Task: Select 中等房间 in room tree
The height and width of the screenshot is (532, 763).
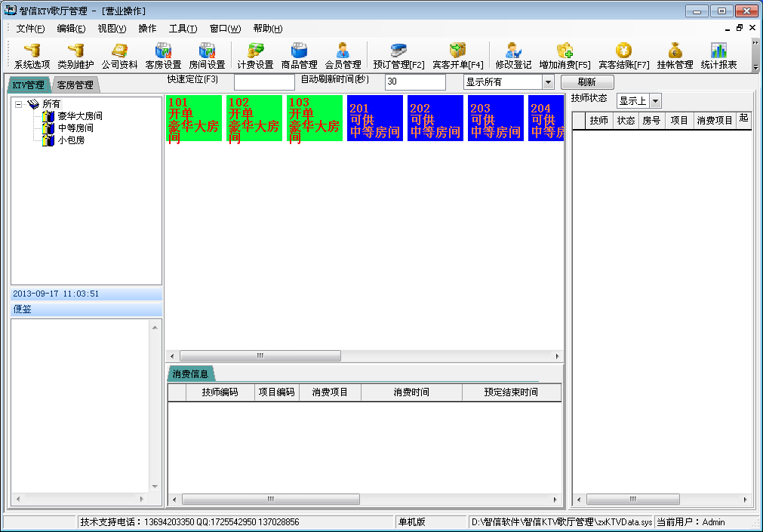Action: (75, 128)
